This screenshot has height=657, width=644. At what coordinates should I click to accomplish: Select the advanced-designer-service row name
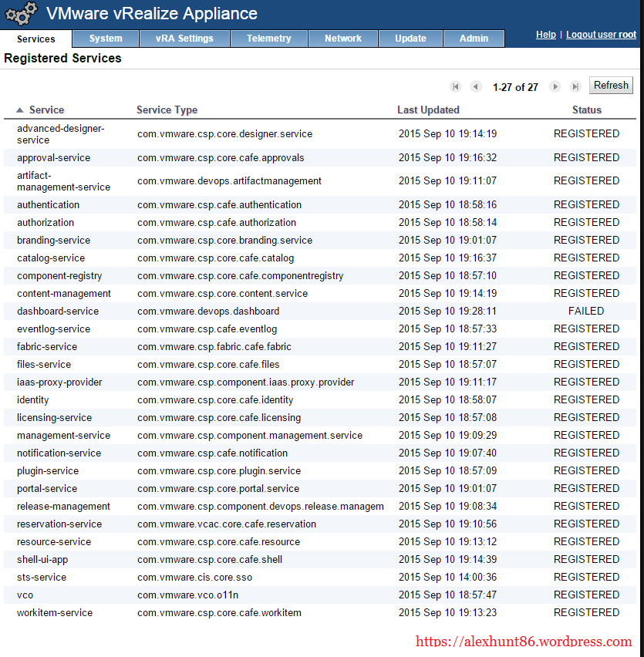click(61, 134)
